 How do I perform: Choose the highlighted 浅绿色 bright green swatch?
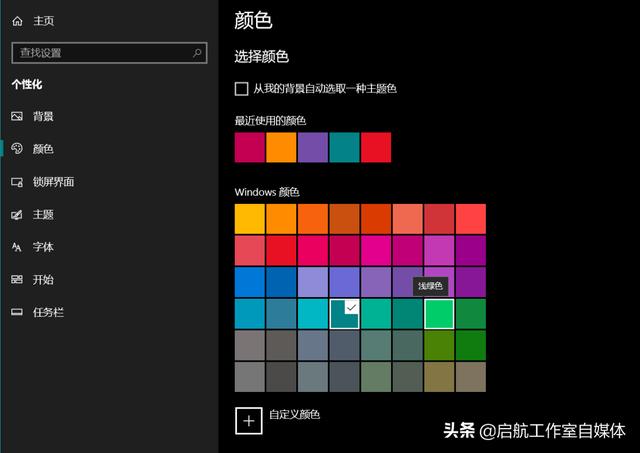pyautogui.click(x=439, y=313)
